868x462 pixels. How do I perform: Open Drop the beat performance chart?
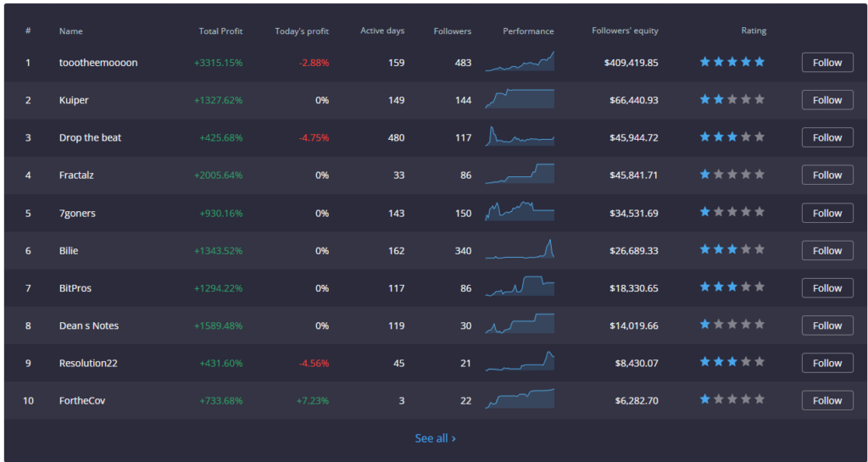pyautogui.click(x=520, y=137)
